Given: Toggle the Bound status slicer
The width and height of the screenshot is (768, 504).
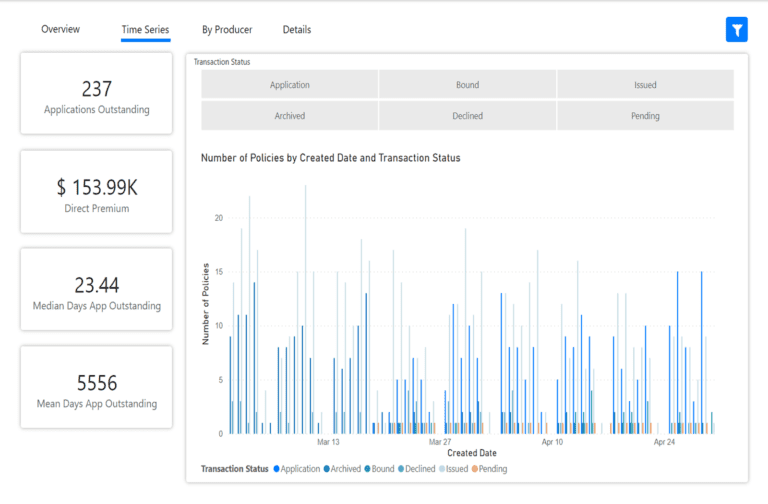Looking at the screenshot, I should pos(467,85).
